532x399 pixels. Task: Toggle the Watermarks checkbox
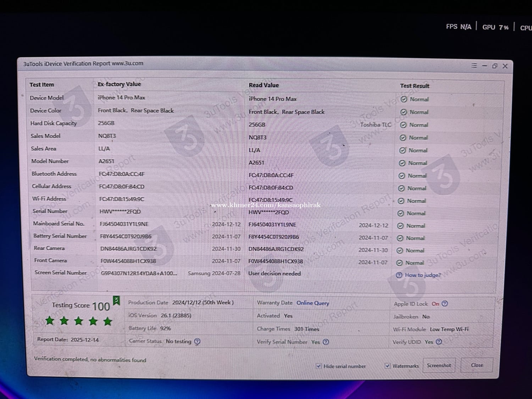[x=388, y=366]
